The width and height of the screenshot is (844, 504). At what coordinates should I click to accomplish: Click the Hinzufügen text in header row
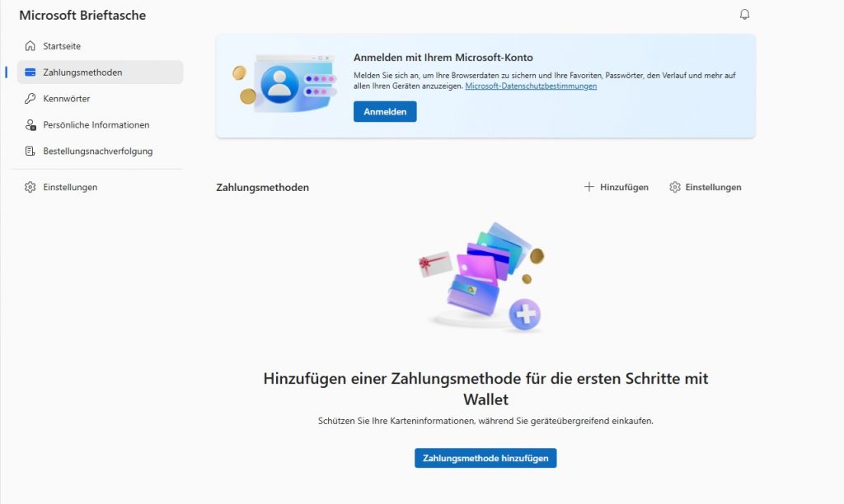tap(624, 187)
